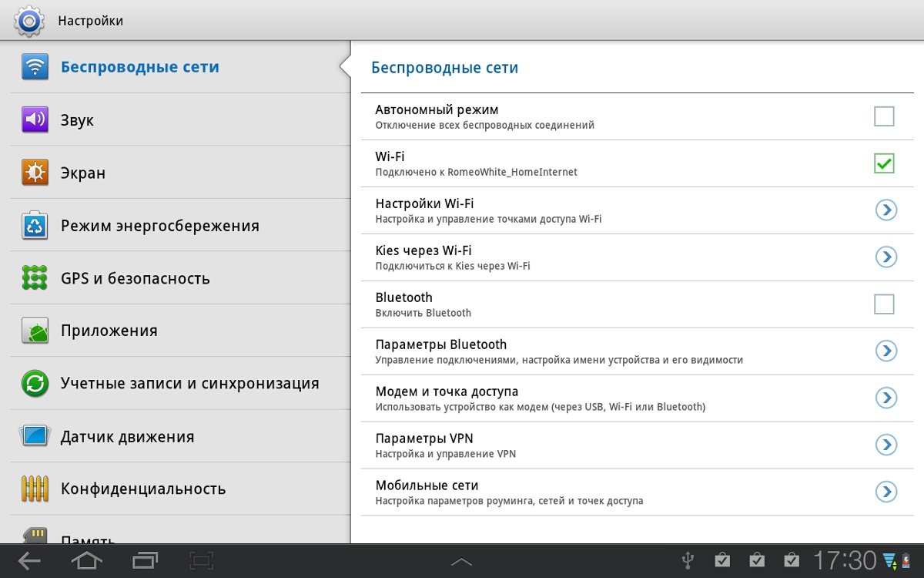
Task: Go back with the system Back arrow
Action: click(x=29, y=560)
